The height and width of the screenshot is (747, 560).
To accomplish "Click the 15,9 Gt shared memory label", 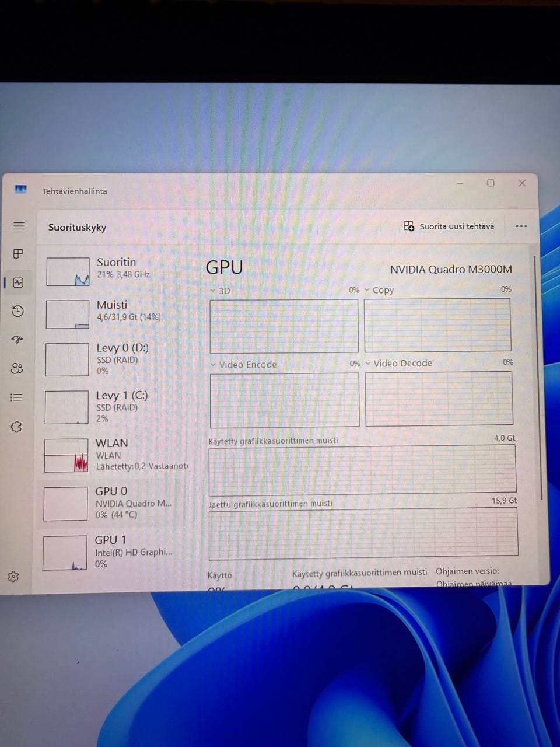I will [505, 501].
